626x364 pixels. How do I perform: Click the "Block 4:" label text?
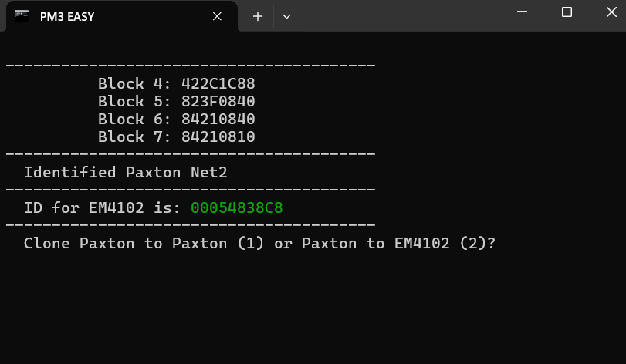pos(134,84)
